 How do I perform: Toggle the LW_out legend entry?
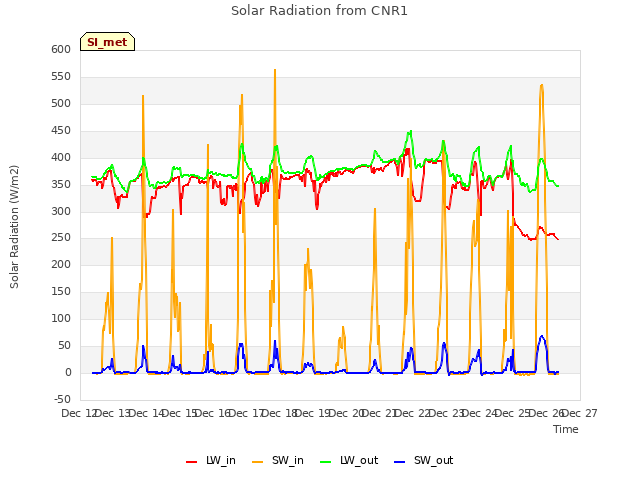pos(349,460)
